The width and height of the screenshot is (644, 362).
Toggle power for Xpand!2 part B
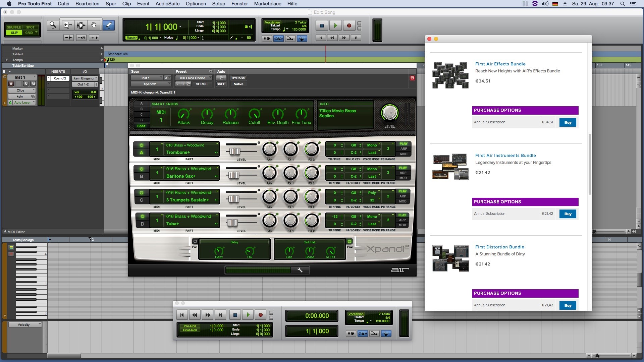tap(142, 169)
